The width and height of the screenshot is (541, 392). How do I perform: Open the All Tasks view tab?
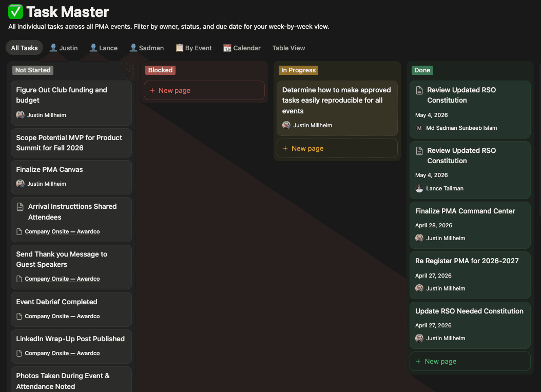(24, 48)
